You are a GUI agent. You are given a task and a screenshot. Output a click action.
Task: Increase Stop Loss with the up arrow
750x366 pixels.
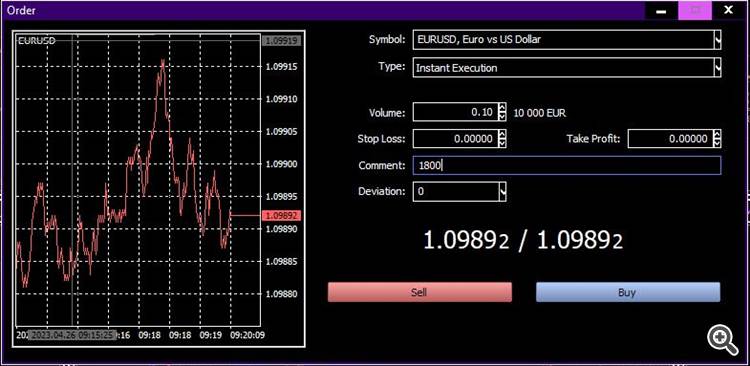pos(502,135)
